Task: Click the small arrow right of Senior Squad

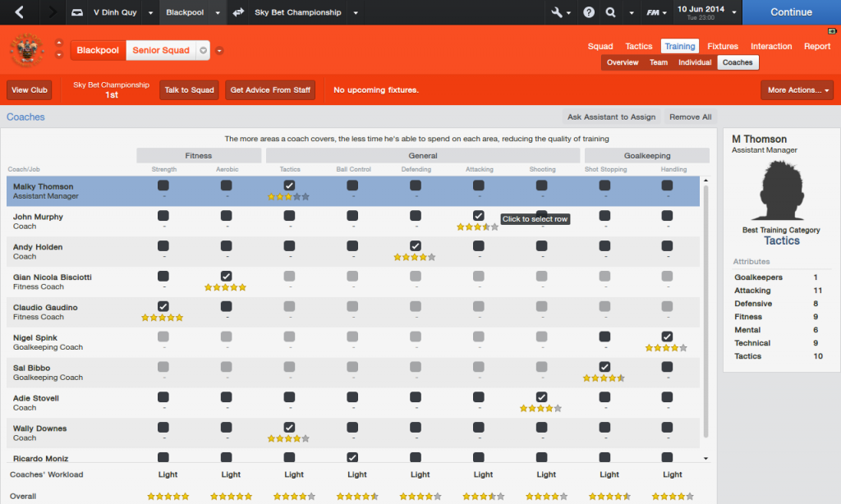Action: click(x=218, y=50)
